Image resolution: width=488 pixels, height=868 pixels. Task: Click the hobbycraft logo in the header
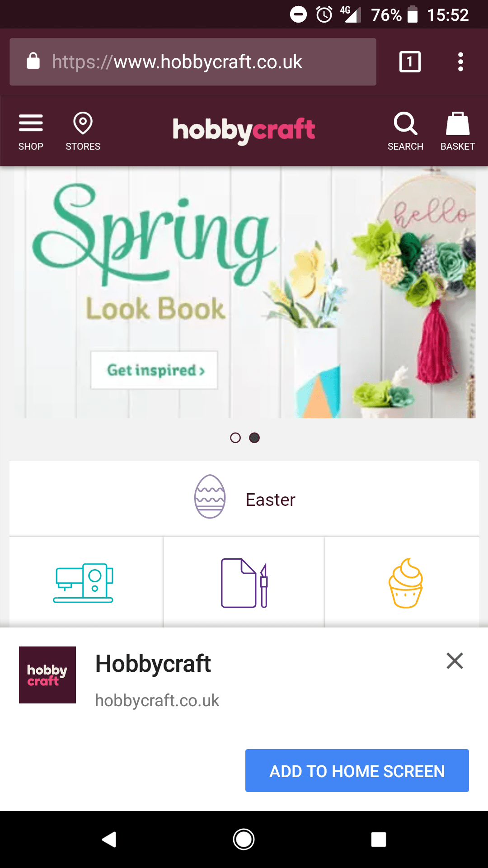click(244, 131)
